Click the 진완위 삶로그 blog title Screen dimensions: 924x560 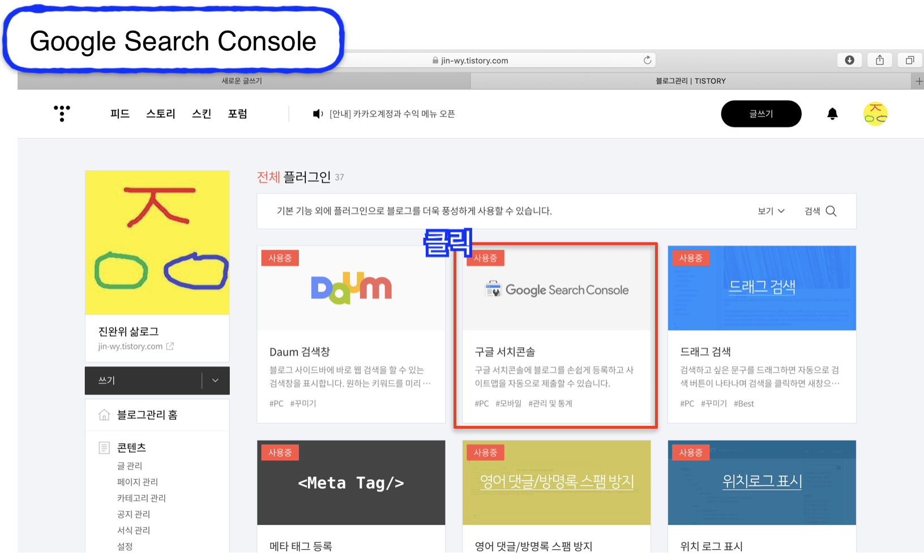point(129,332)
